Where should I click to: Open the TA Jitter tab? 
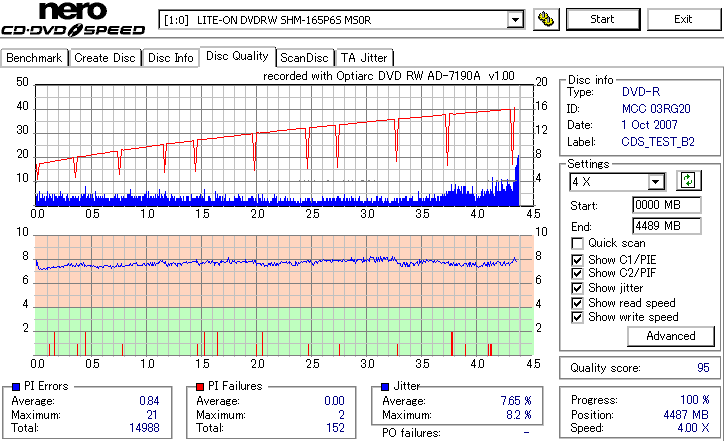tap(364, 58)
